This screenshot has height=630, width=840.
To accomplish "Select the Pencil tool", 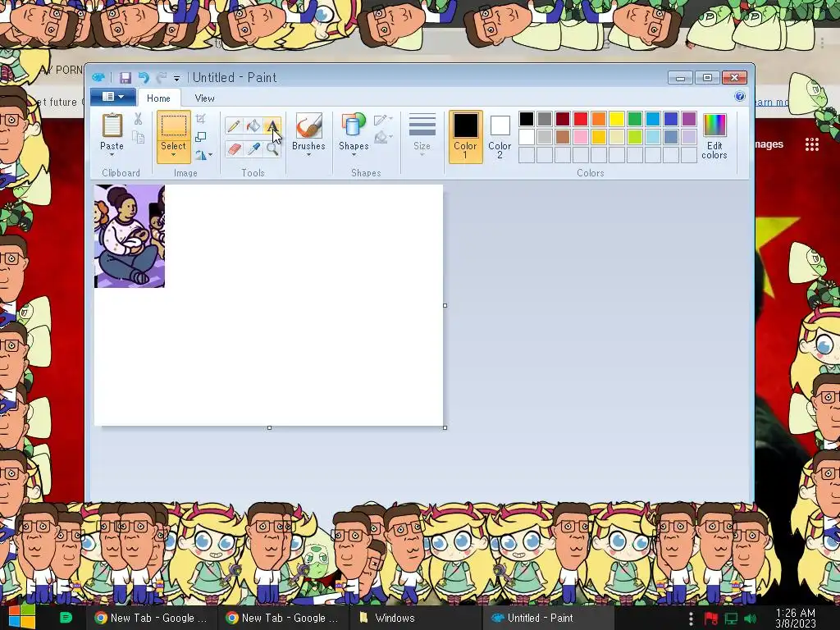I will coord(234,126).
